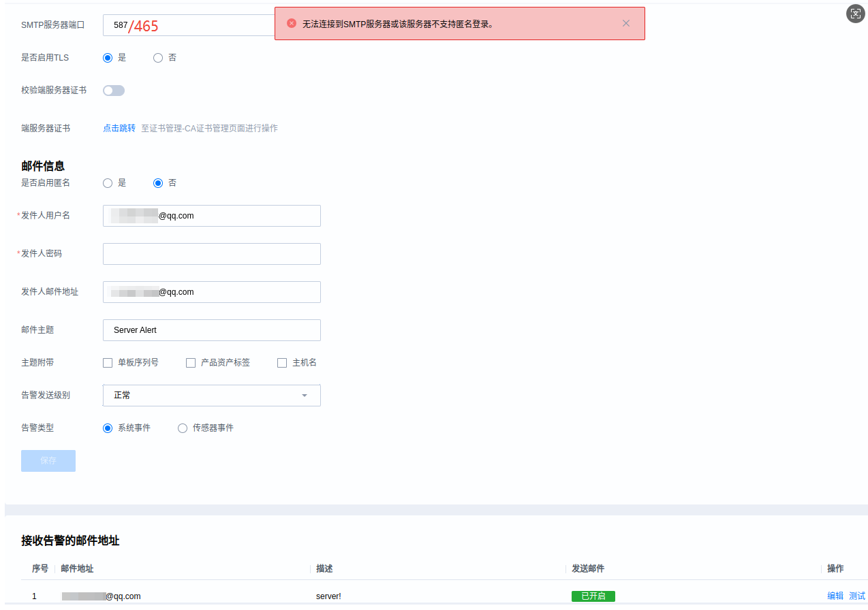This screenshot has width=868, height=610.
Task: Select 否 for 是否启用TLS
Action: [x=158, y=58]
